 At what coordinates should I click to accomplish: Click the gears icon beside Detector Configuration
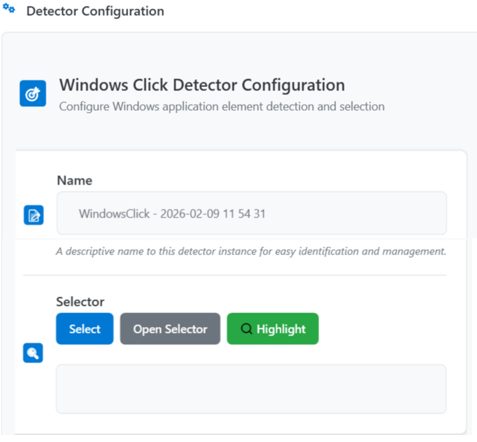[x=9, y=9]
